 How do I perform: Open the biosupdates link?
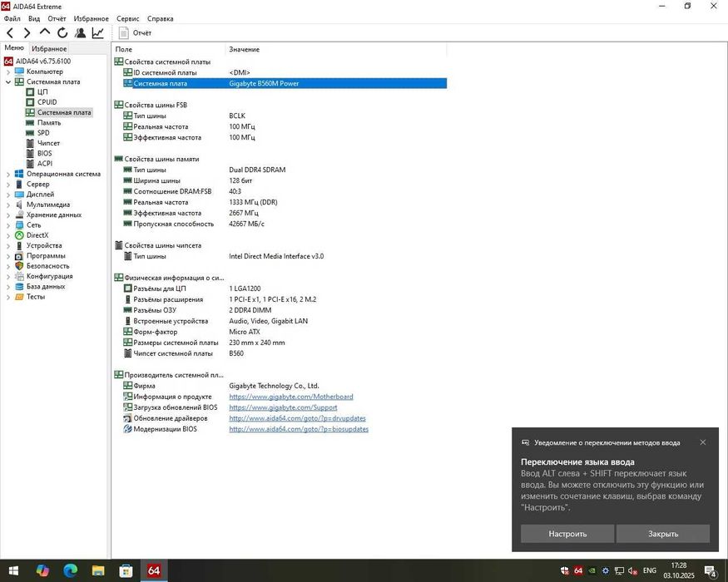[x=299, y=429]
